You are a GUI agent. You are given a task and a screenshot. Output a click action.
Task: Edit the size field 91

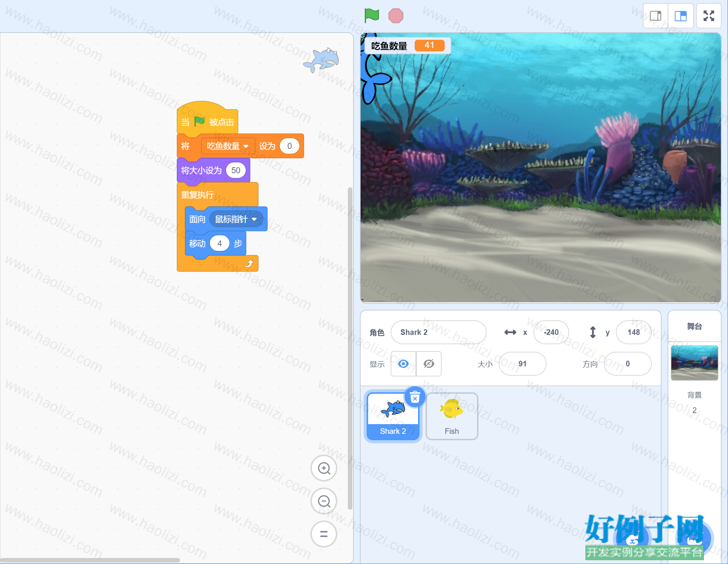click(522, 364)
